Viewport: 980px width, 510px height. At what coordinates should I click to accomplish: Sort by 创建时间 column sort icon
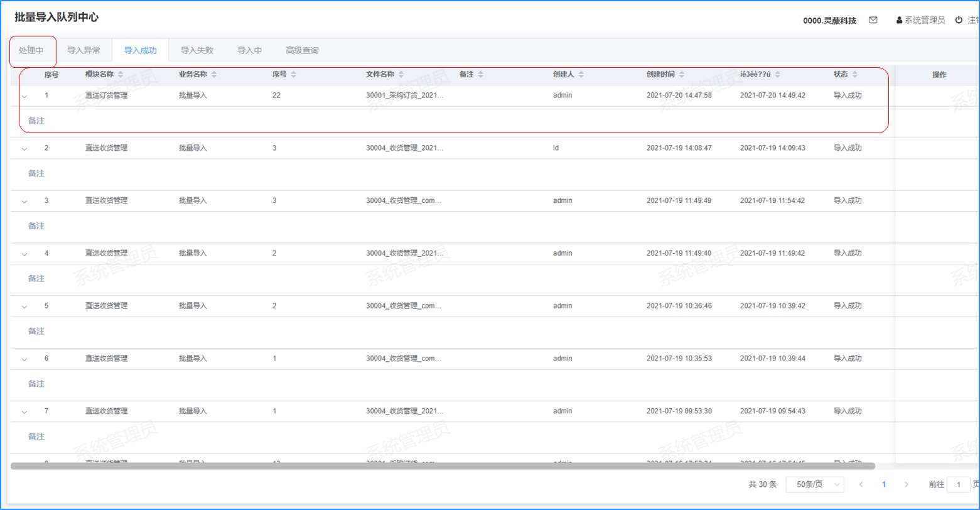click(x=682, y=75)
